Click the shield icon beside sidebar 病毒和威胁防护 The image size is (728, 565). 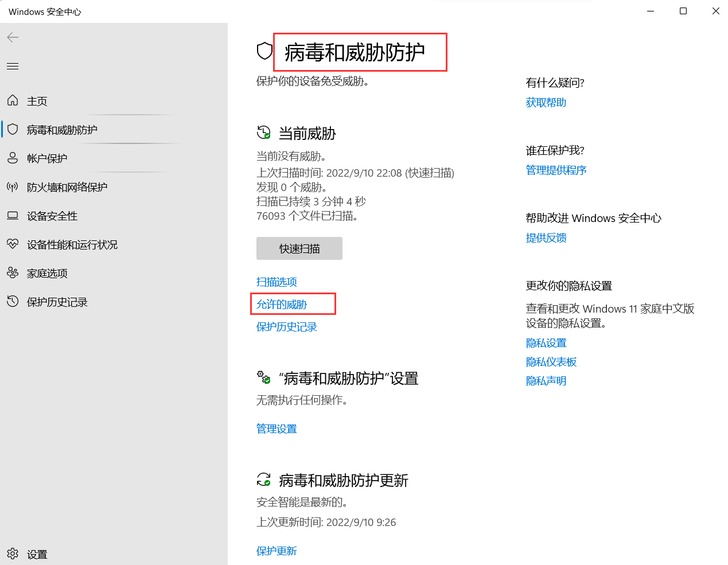coord(13,130)
